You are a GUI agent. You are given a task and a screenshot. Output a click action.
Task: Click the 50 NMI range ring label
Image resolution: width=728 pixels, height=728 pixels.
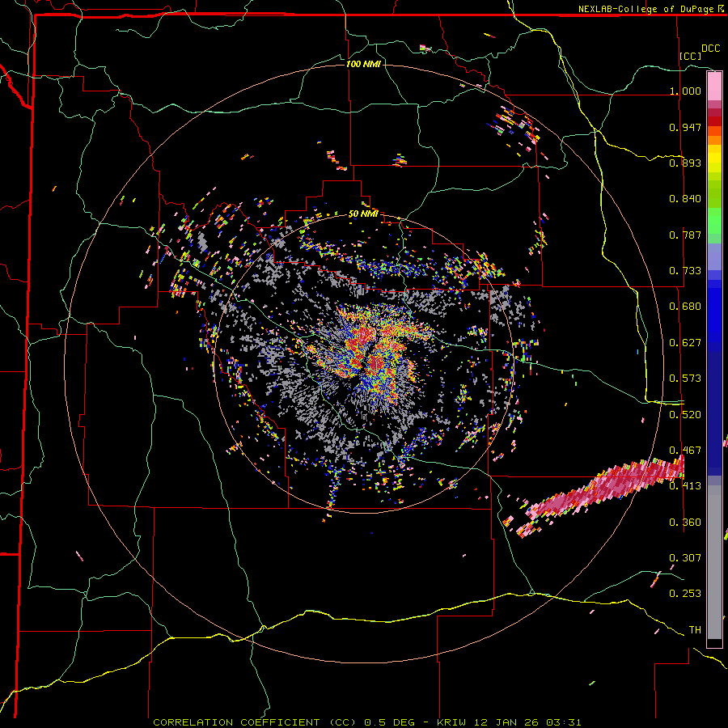click(363, 214)
